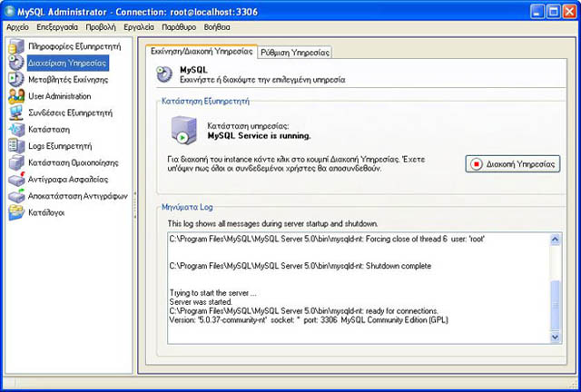Click the Logs Εξυπηρετητή icon
Screen dimensions: 581x392
point(16,146)
